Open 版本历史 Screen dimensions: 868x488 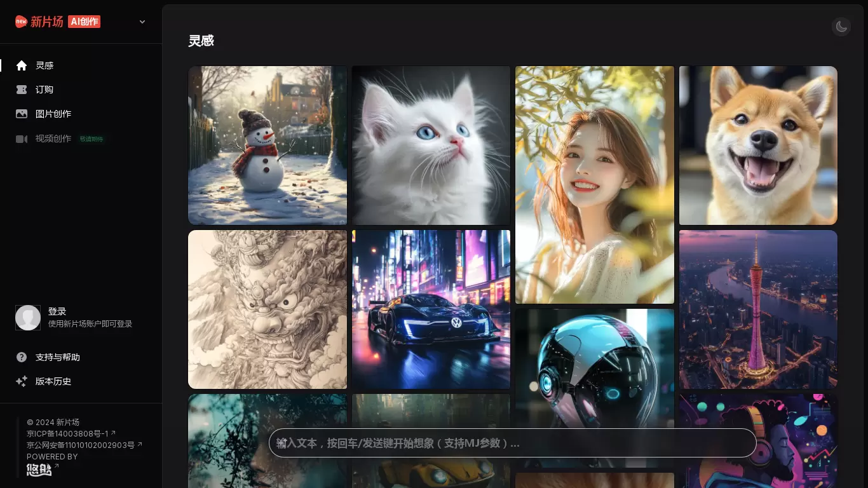click(53, 381)
